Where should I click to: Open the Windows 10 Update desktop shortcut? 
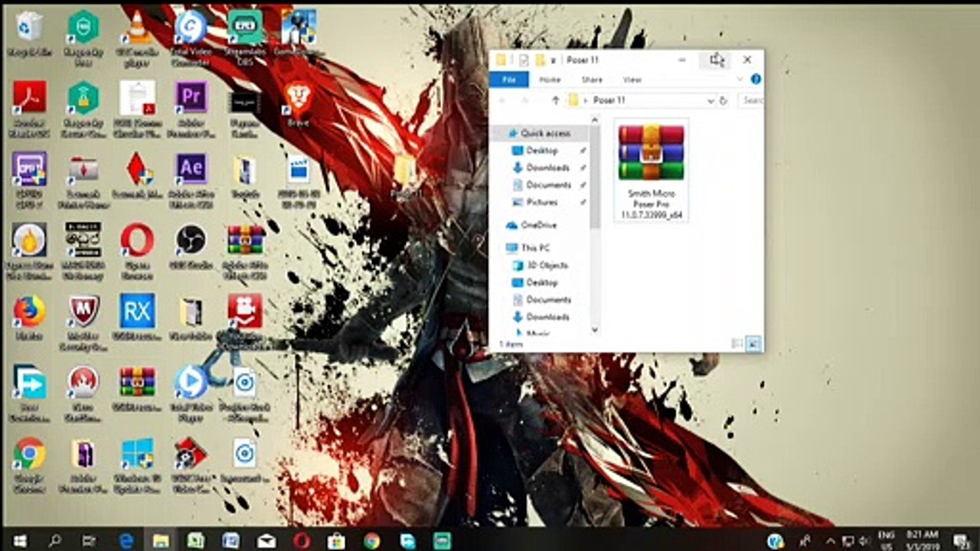click(138, 464)
